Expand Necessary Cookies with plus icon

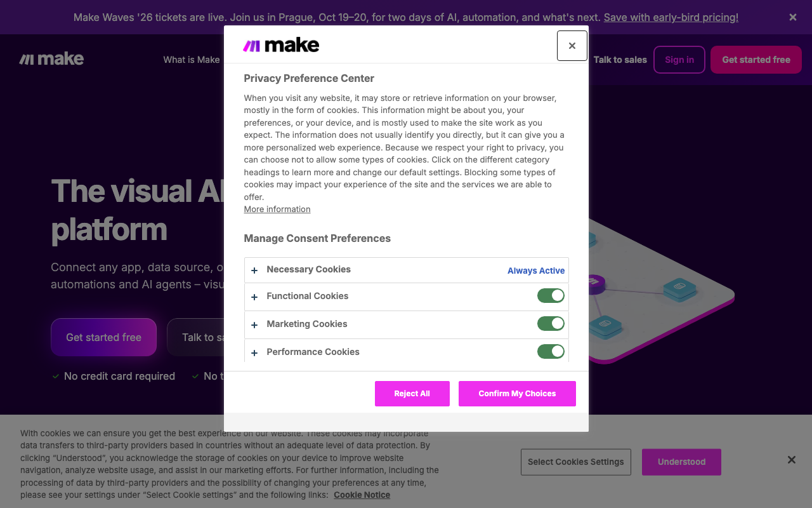point(254,271)
